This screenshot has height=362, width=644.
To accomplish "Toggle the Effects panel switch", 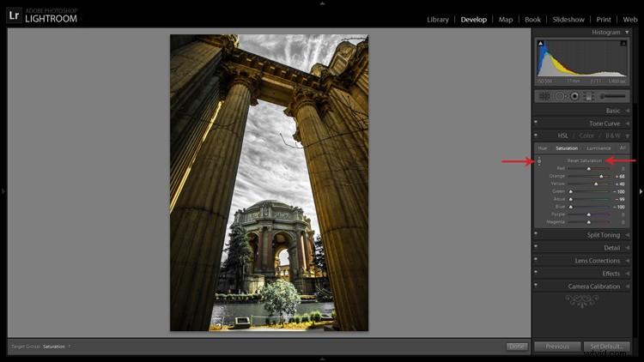I will [x=536, y=273].
